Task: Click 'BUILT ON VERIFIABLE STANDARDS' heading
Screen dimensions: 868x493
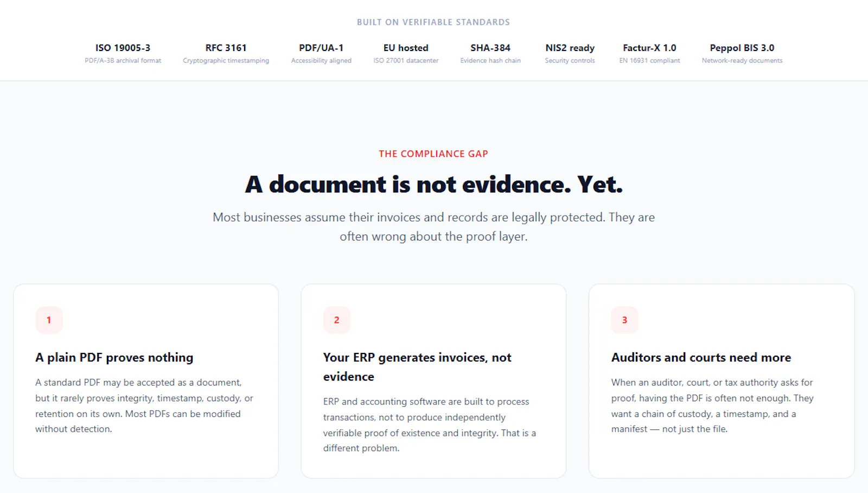Action: [x=433, y=22]
